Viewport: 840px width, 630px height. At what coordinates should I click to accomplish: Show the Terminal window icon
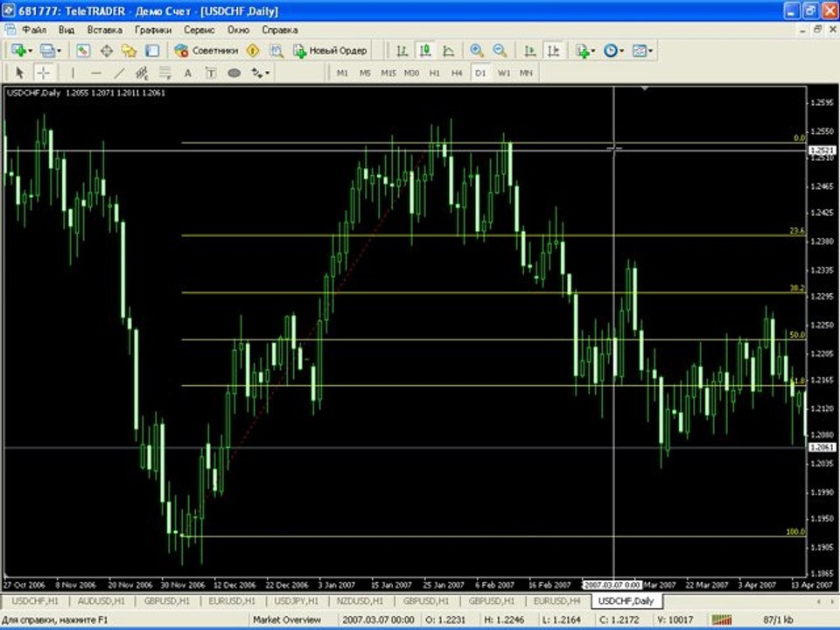click(x=152, y=51)
